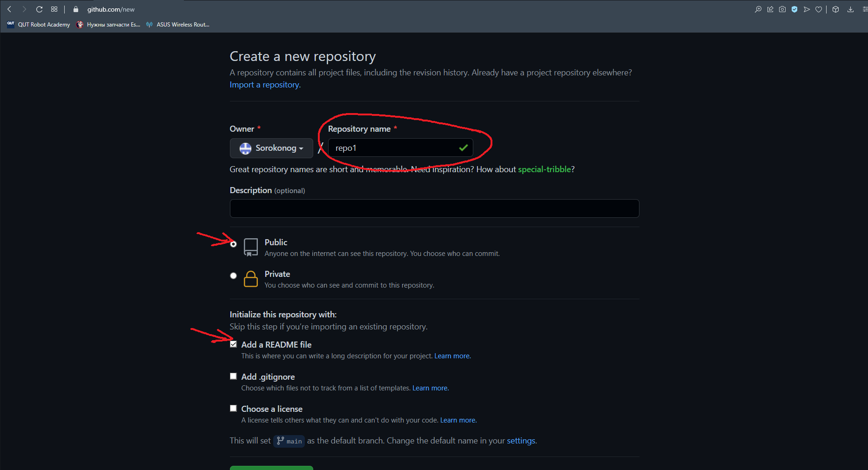Enable the Add .gitignore checkbox
The height and width of the screenshot is (470, 868).
[234, 376]
